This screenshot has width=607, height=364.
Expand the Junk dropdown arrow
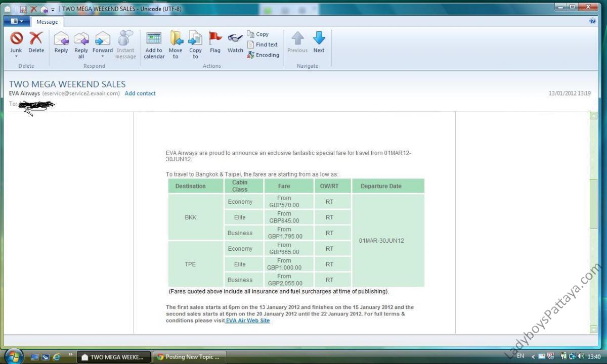point(16,56)
